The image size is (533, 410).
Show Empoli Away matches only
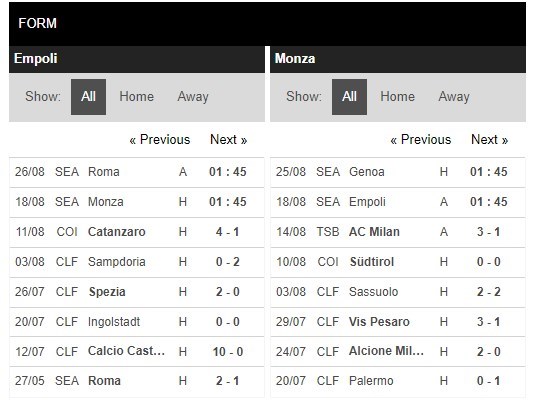(193, 97)
